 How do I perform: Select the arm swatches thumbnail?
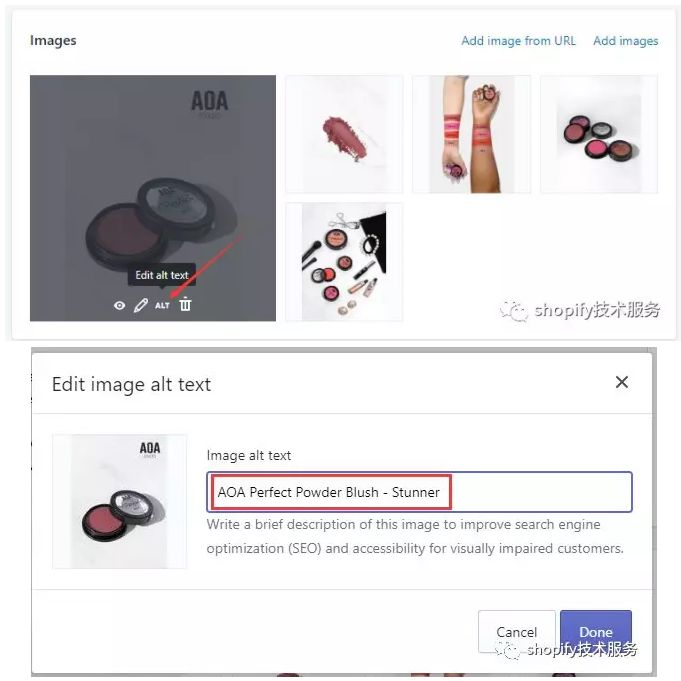point(471,134)
